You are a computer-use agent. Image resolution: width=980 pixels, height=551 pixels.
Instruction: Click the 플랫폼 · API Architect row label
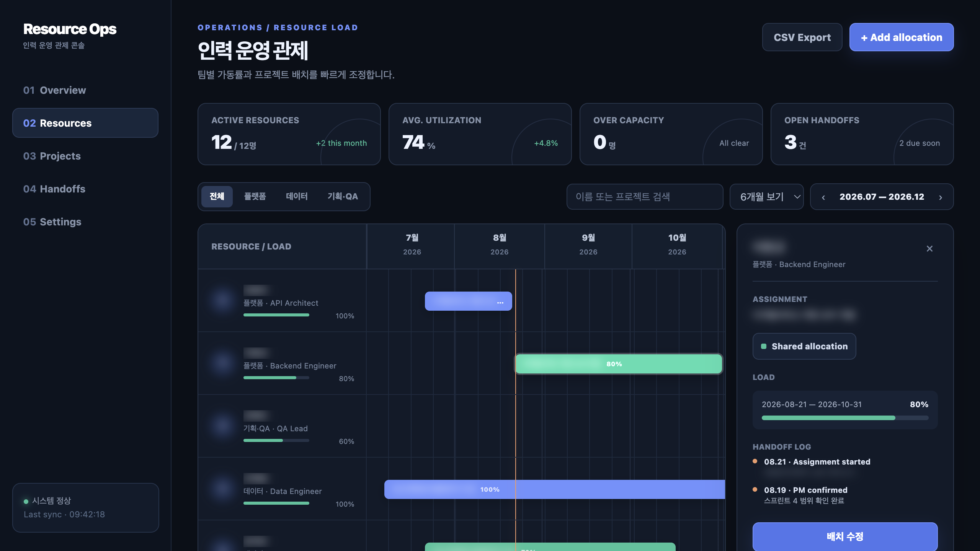point(281,303)
